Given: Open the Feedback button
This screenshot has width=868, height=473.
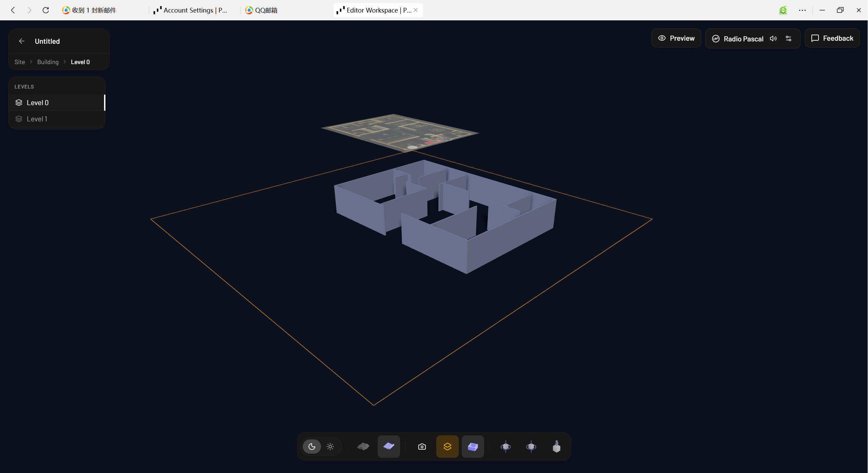Looking at the screenshot, I should [x=832, y=38].
